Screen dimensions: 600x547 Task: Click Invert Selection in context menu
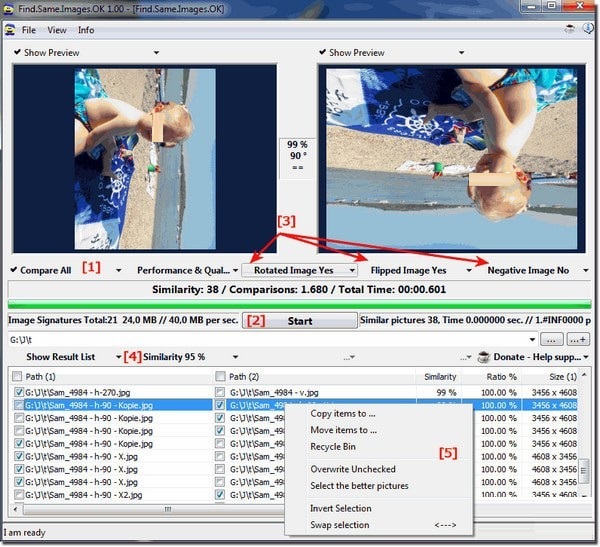coord(341,508)
